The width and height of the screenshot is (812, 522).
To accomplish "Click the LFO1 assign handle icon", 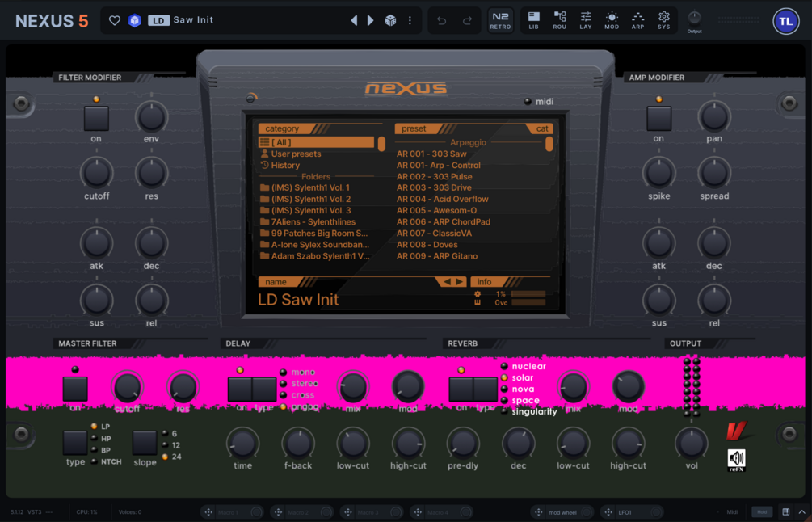I will click(x=608, y=512).
